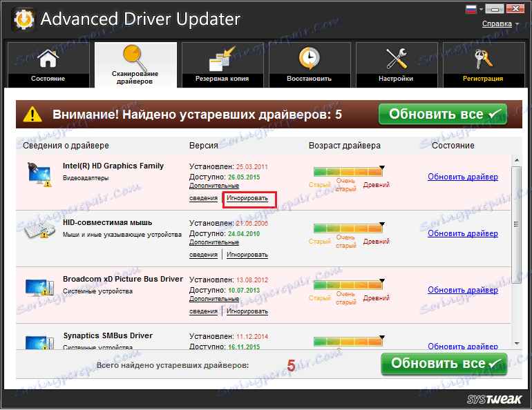Open the Справка help menu
The width and height of the screenshot is (532, 410).
pos(497,23)
